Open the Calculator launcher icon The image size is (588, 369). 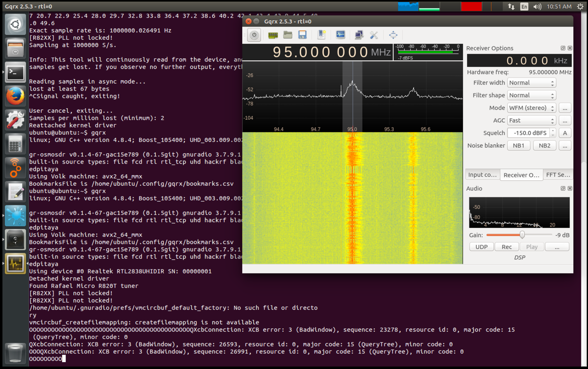(15, 144)
